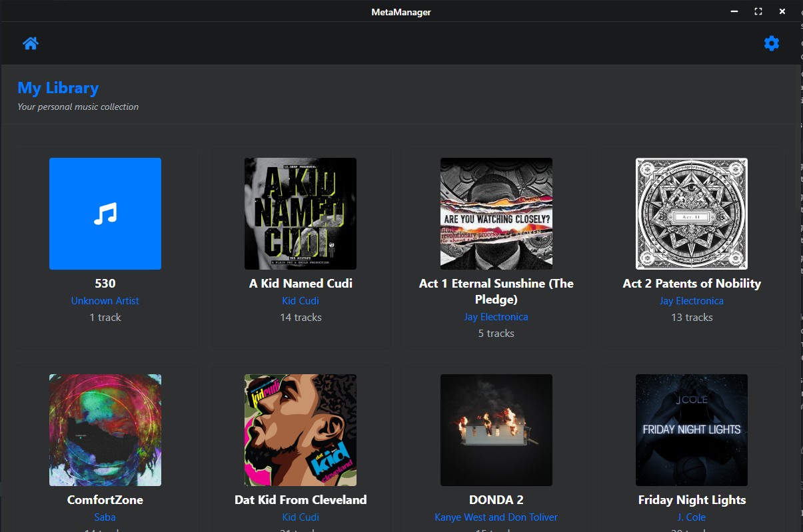Screen dimensions: 803x532
Task: Close the MetaManager window
Action: (x=782, y=11)
